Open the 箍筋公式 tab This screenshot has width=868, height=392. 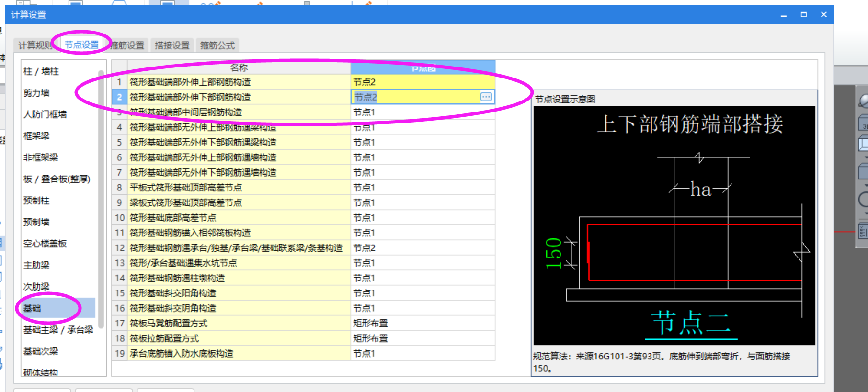click(217, 45)
